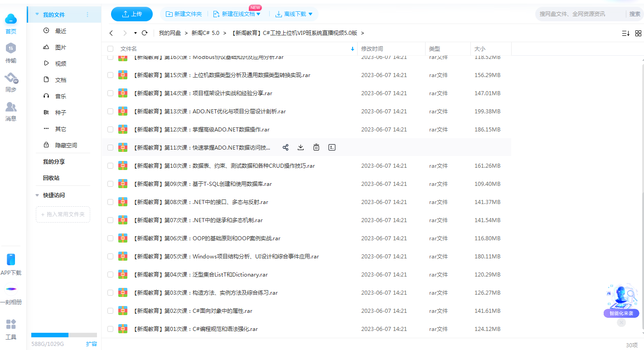This screenshot has height=350, width=644.
Task: Click the delete trash icon on the hovered row
Action: point(316,147)
